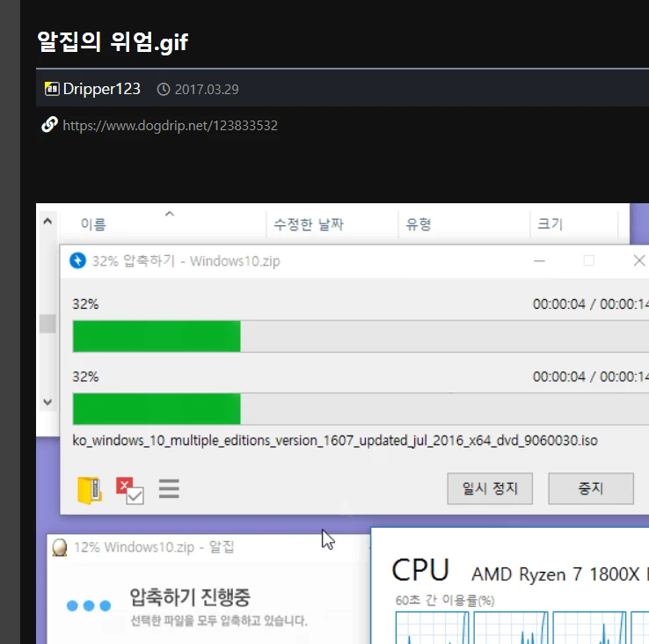Click the yellow zip archive folder icon
649x644 pixels.
[90, 490]
